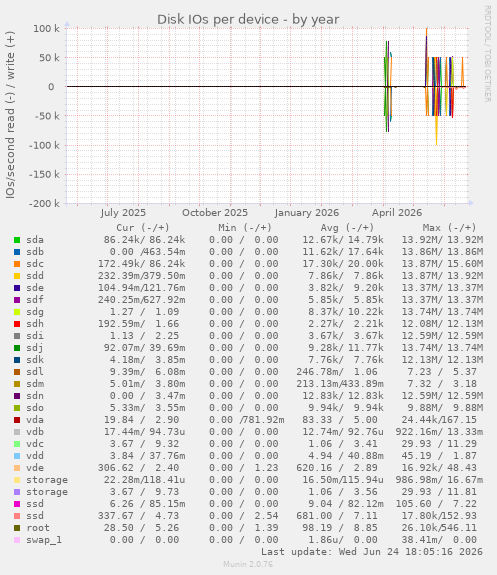The height and width of the screenshot is (575, 497).
Task: Click the sdc orange legend swatch
Action: click(x=17, y=264)
